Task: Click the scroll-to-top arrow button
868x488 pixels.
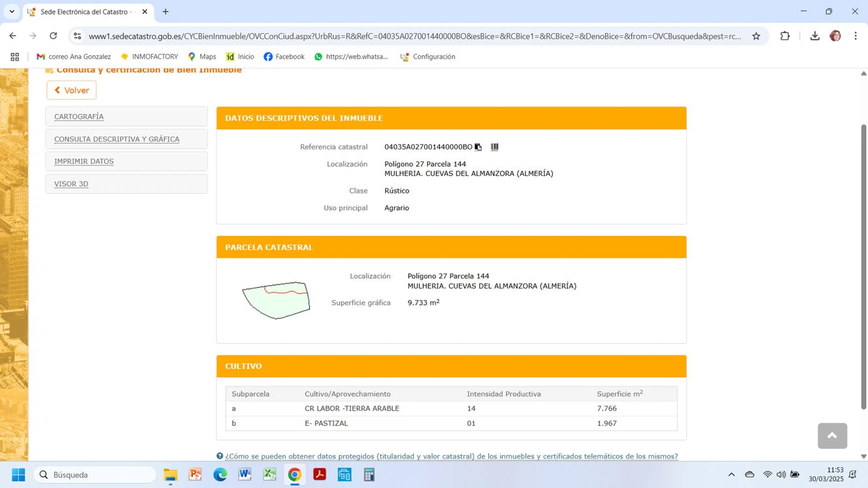Action: (832, 436)
